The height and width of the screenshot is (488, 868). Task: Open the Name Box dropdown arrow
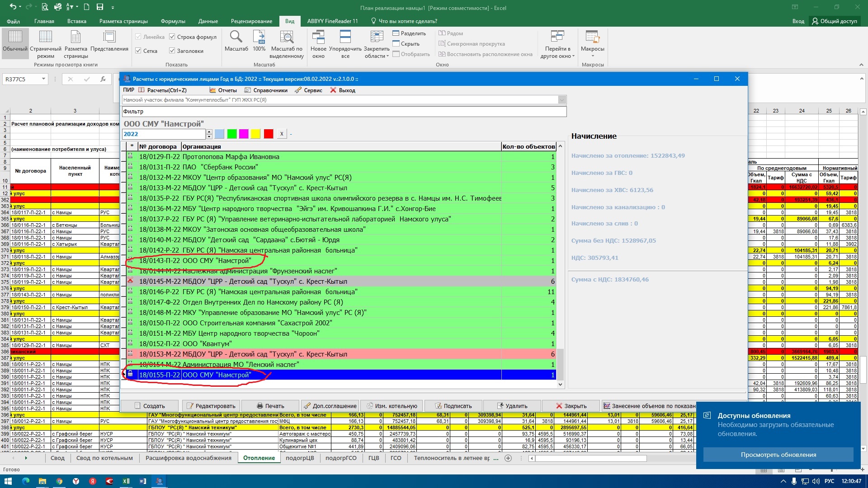(43, 79)
